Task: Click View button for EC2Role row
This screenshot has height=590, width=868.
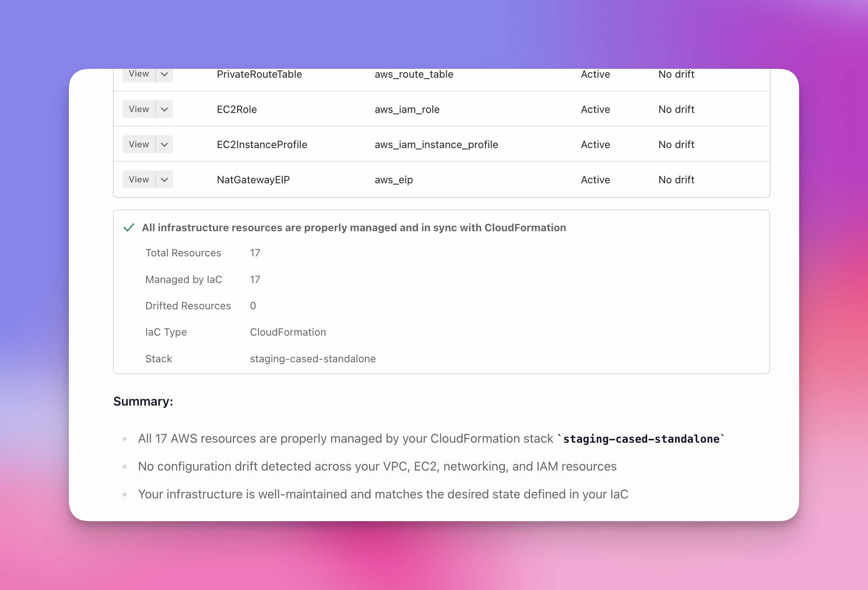Action: (139, 109)
